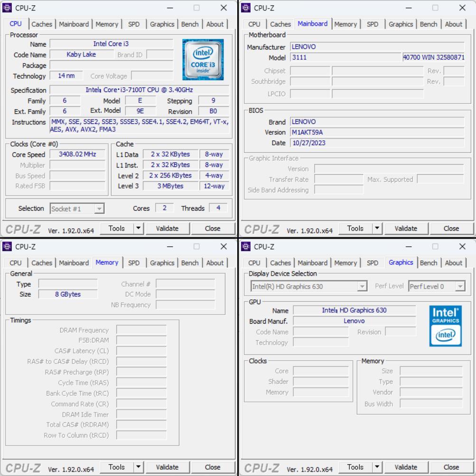The image size is (476, 476).
Task: Open About tab in the Graphics window
Action: click(x=453, y=263)
